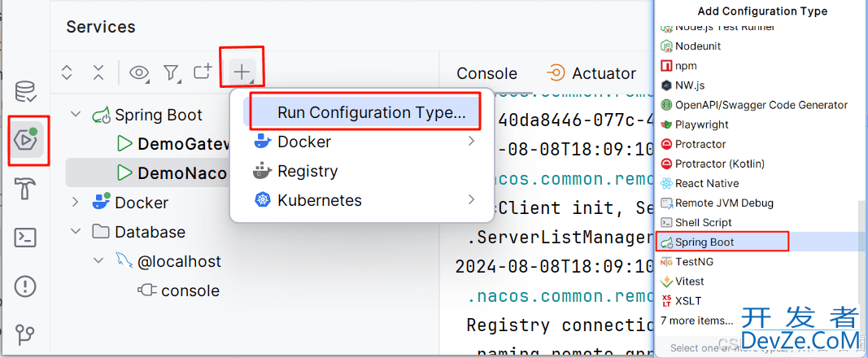Click the React Native icon
Image resolution: width=868 pixels, height=358 pixels.
[x=666, y=183]
